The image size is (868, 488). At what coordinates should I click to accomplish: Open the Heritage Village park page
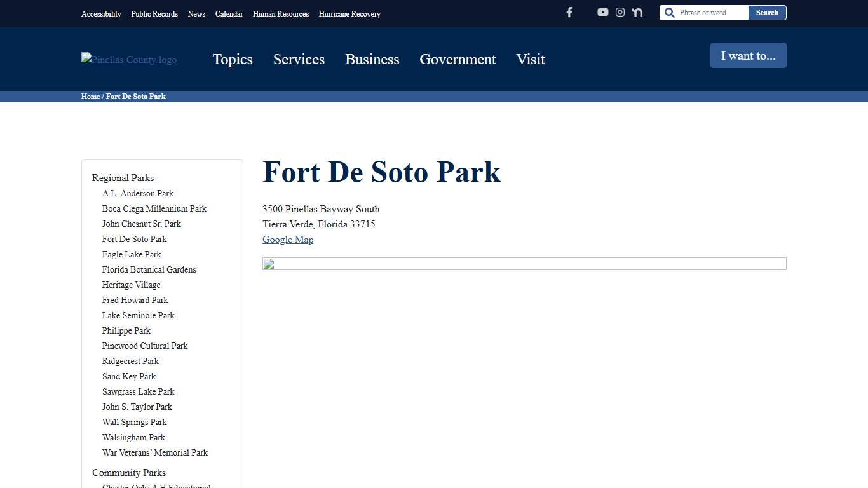131,285
